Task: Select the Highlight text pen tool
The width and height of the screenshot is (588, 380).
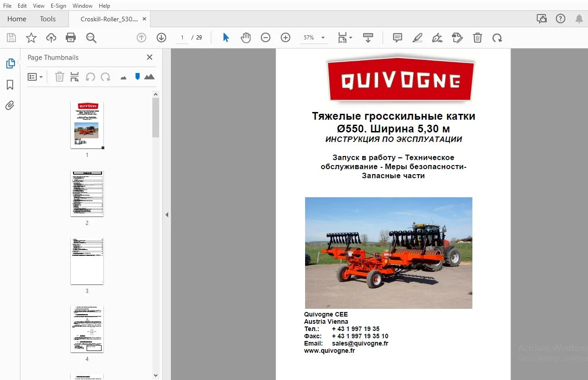Action: [x=418, y=38]
